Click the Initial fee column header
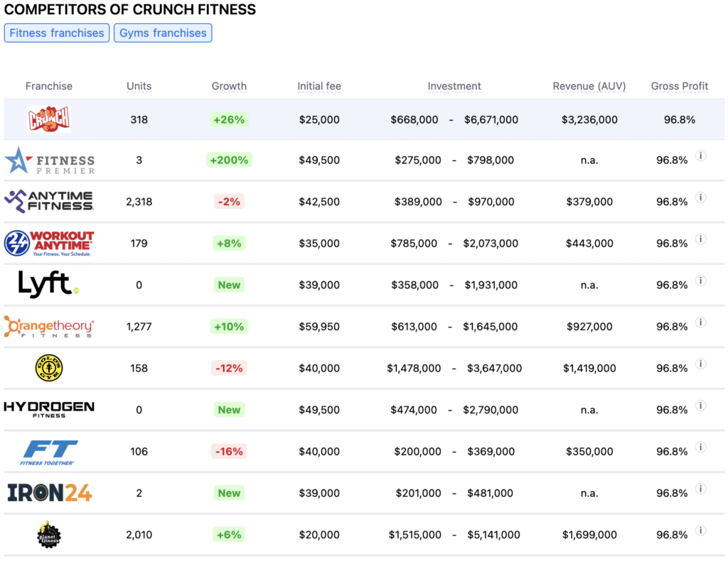 (319, 86)
